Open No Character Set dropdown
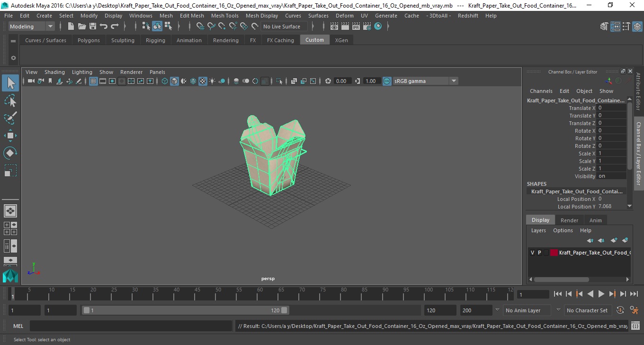644x345 pixels. [587, 310]
